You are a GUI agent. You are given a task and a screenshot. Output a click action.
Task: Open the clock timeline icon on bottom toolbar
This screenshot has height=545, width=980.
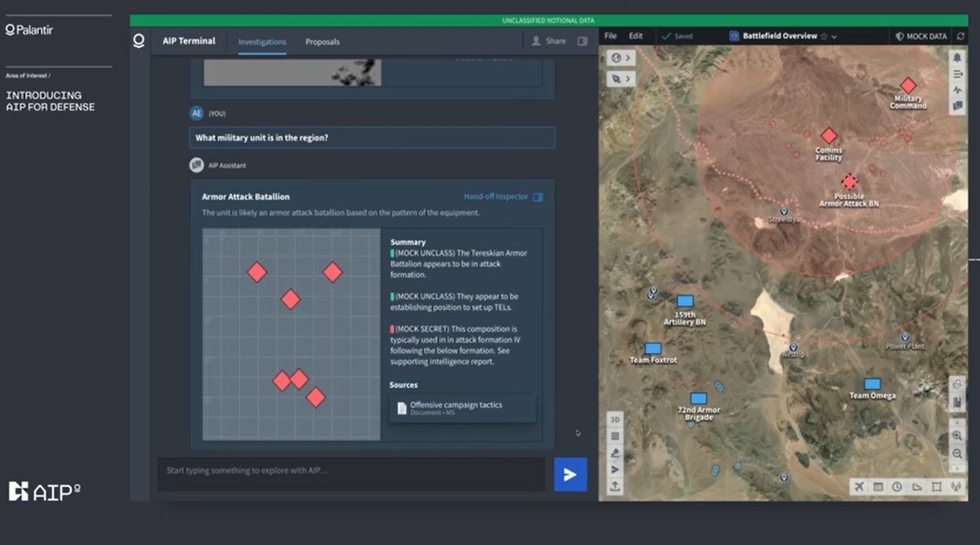tap(898, 487)
